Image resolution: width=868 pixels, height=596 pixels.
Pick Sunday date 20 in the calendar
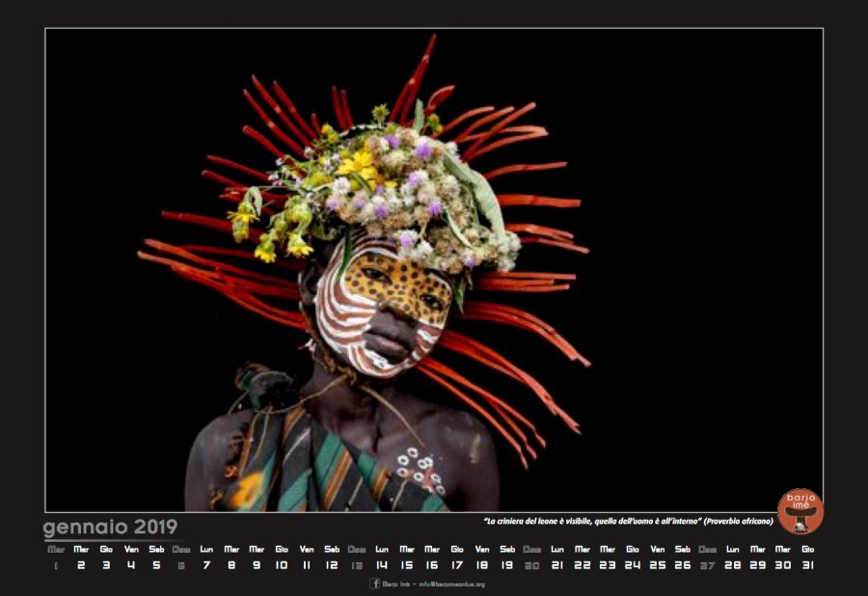tap(531, 565)
